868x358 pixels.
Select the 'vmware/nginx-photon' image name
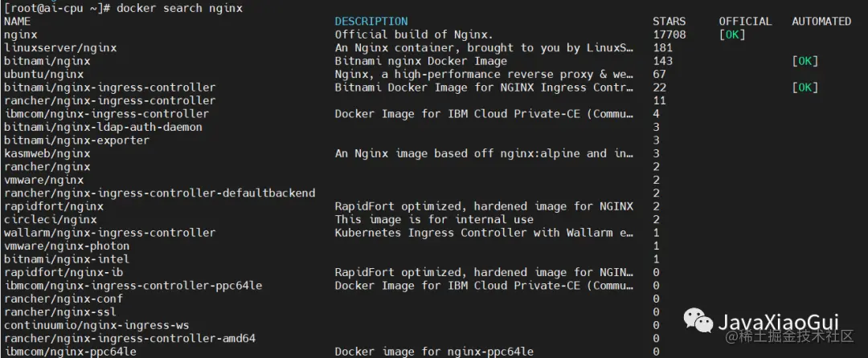click(x=67, y=246)
